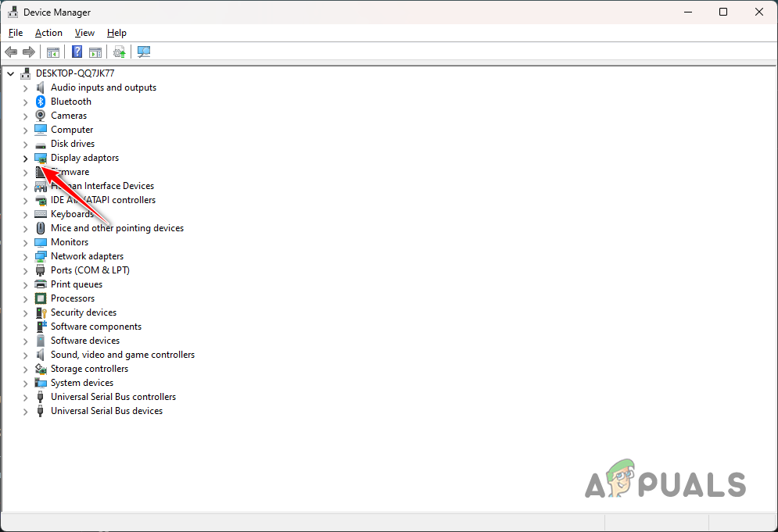
Task: Expand the Keyboards chevron
Action: click(x=25, y=215)
